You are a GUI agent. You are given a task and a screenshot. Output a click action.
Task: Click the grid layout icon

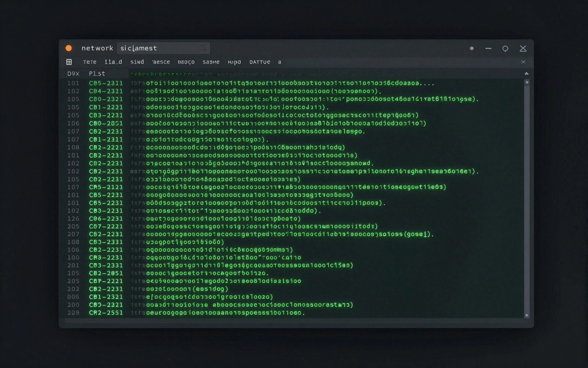[69, 62]
